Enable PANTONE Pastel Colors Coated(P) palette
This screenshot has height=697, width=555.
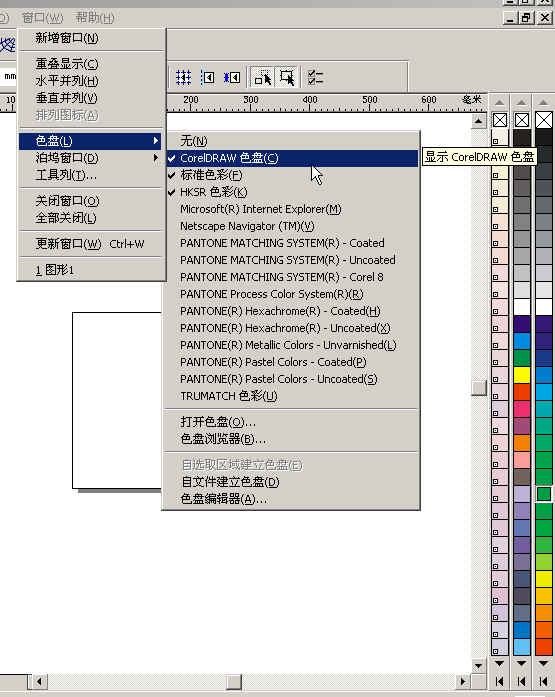point(292,362)
